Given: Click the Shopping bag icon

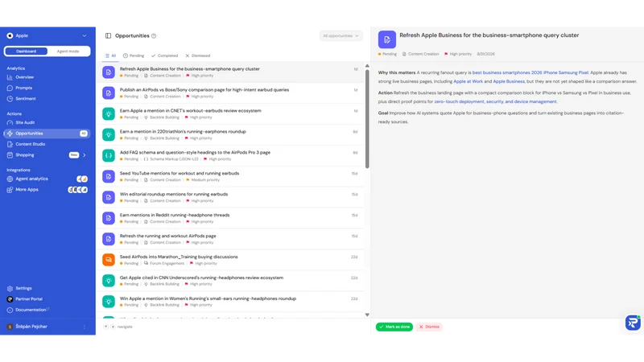Looking at the screenshot, I should point(10,155).
